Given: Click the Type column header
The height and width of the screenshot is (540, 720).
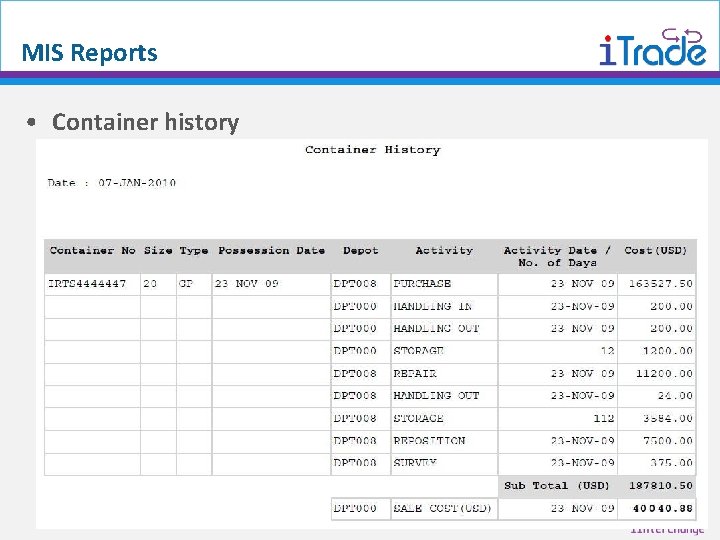Looking at the screenshot, I should pyautogui.click(x=194, y=251).
